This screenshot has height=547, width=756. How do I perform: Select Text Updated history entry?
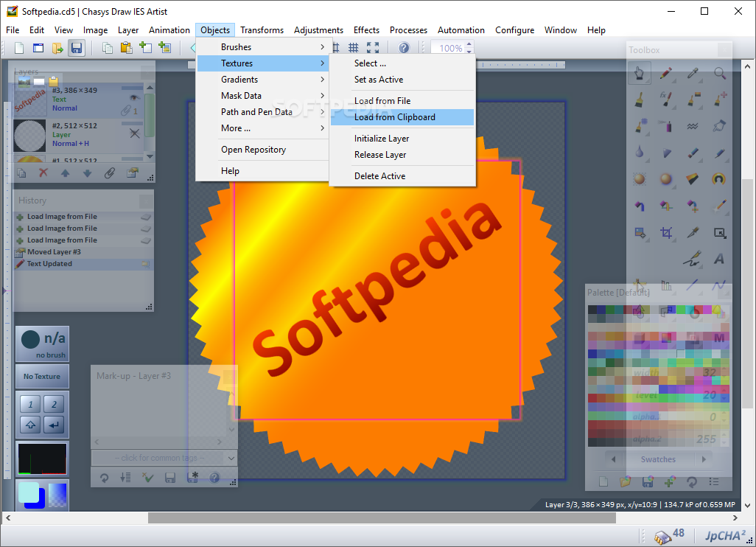click(83, 264)
